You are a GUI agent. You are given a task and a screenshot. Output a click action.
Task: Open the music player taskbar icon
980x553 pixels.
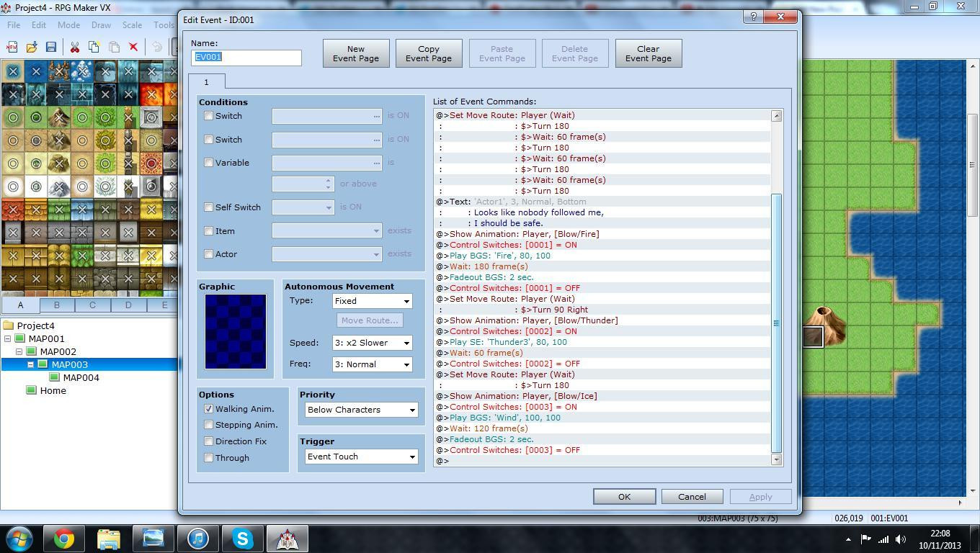[198, 538]
